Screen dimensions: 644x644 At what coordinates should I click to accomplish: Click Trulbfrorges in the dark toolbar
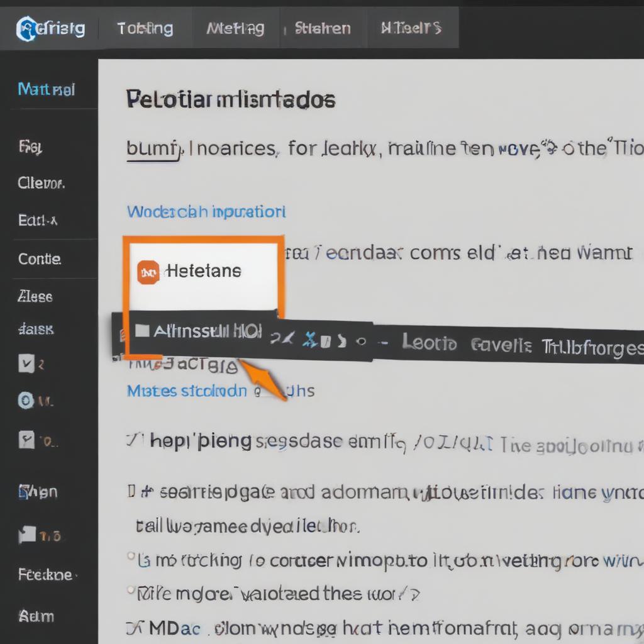(592, 348)
